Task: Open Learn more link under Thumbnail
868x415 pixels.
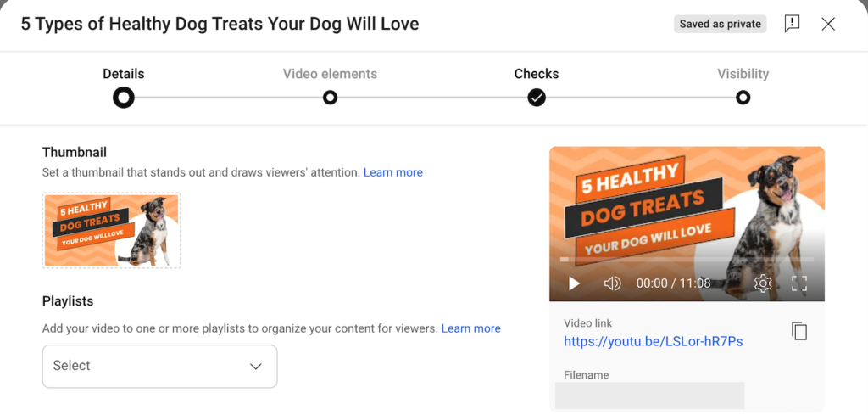Action: coord(393,172)
